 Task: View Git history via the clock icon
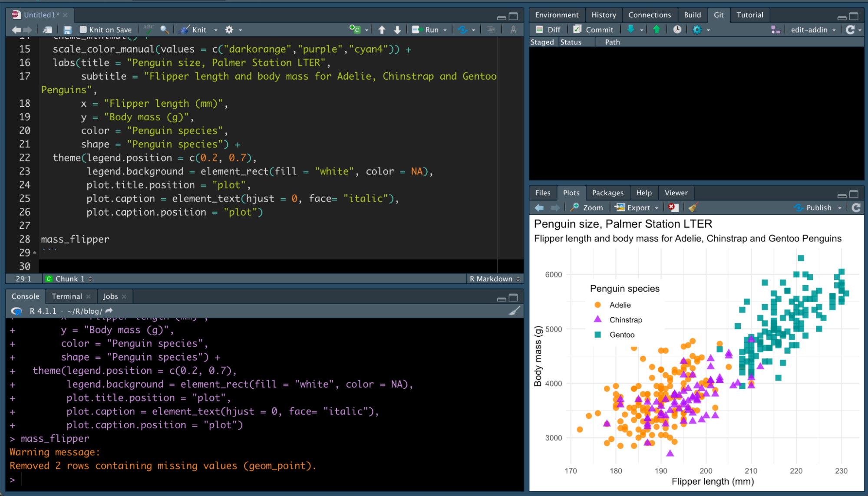[x=677, y=30]
